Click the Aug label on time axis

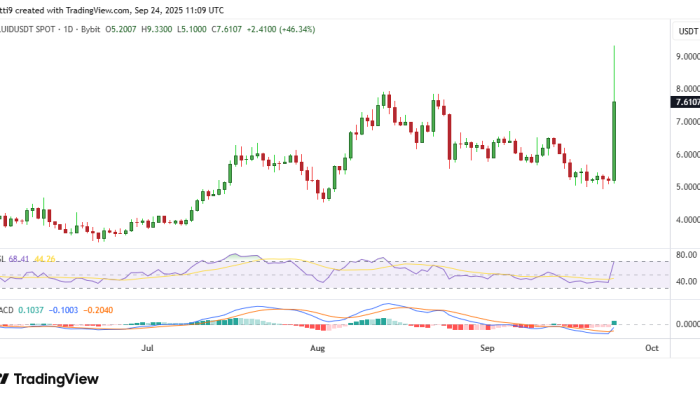click(x=317, y=348)
